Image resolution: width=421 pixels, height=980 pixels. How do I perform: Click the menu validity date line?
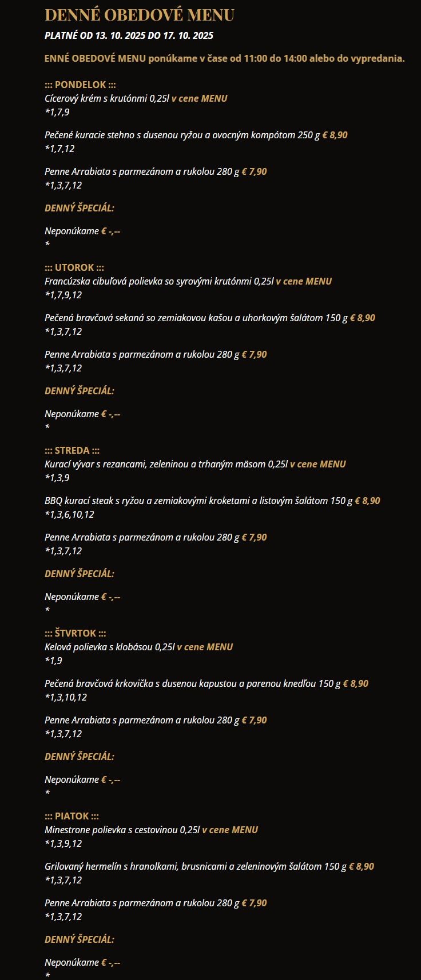tap(129, 35)
